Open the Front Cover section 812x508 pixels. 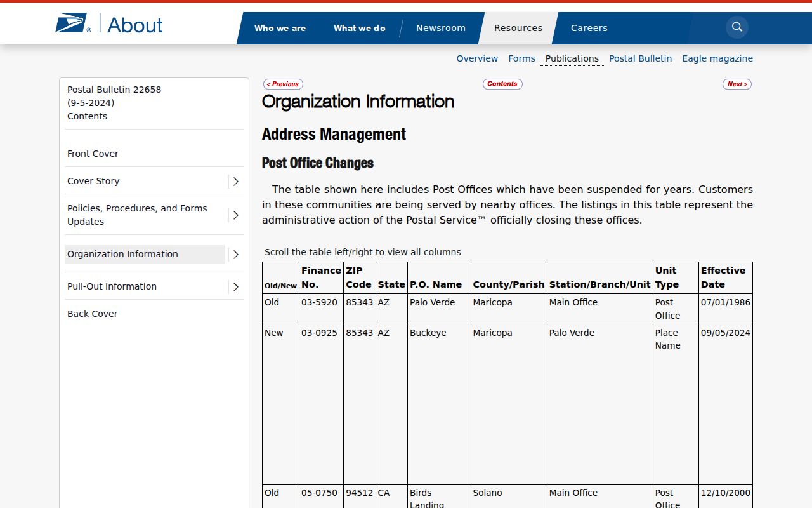pos(93,154)
